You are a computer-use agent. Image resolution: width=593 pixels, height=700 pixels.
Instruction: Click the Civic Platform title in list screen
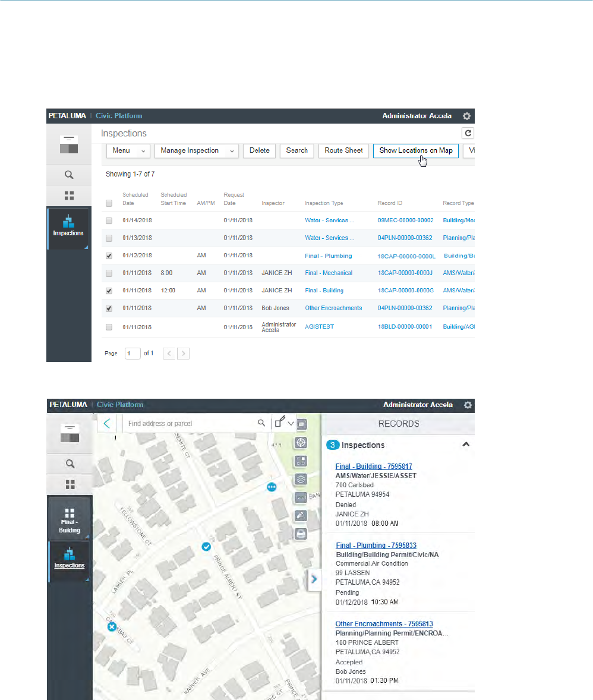pos(119,116)
